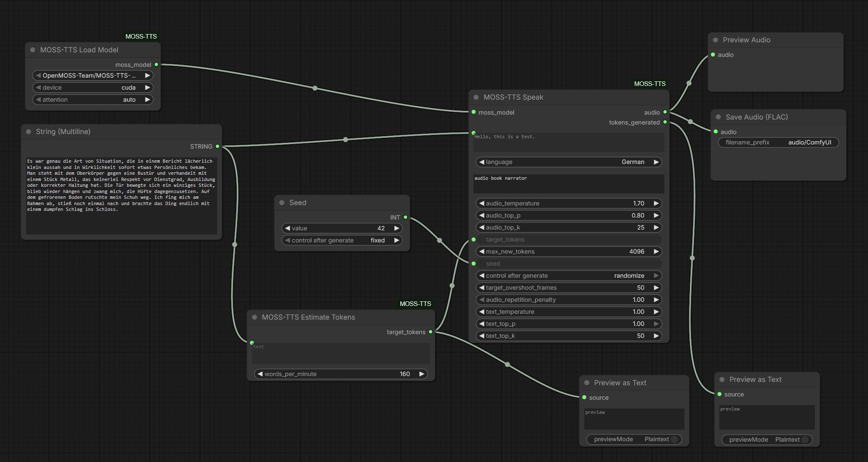Image resolution: width=868 pixels, height=462 pixels.
Task: Click the seed input socket on Speak node
Action: (473, 264)
